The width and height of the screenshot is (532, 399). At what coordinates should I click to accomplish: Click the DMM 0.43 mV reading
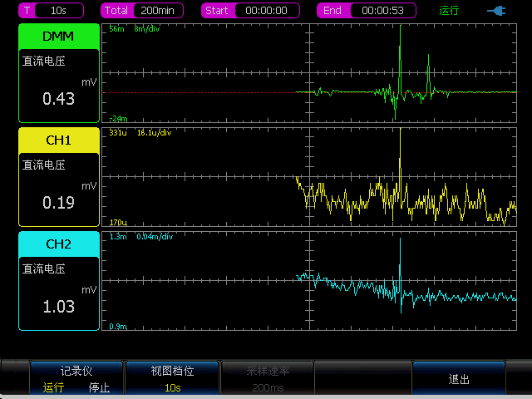pyautogui.click(x=58, y=99)
